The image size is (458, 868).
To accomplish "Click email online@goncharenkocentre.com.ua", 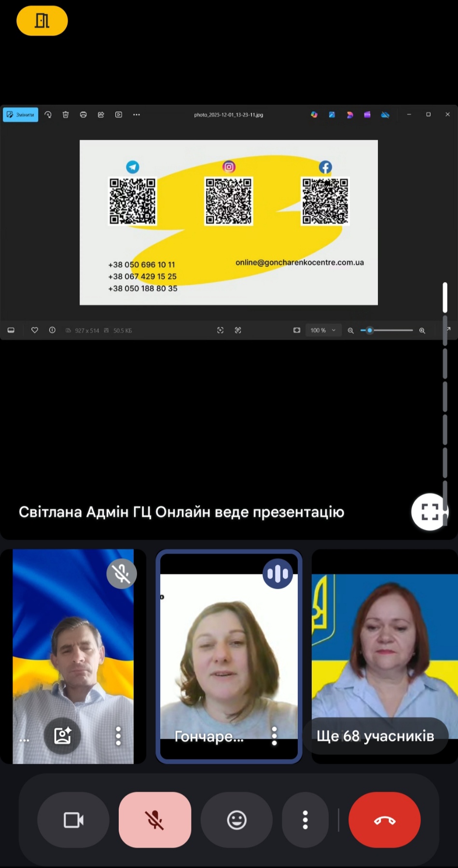I will pos(300,262).
